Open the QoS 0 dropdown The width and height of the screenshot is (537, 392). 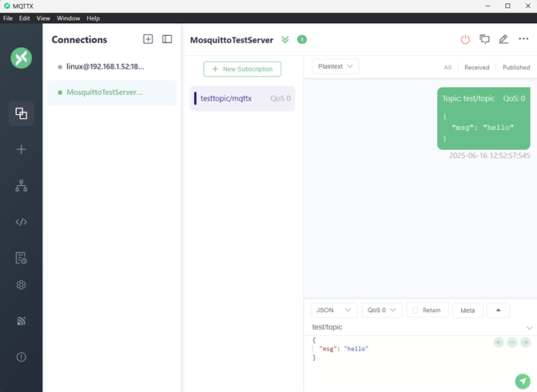tap(380, 311)
